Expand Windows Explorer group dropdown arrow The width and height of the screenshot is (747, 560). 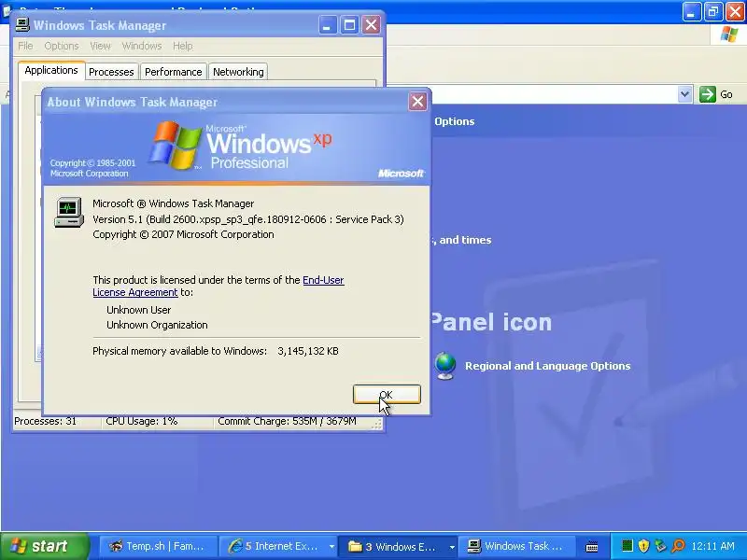click(x=452, y=547)
